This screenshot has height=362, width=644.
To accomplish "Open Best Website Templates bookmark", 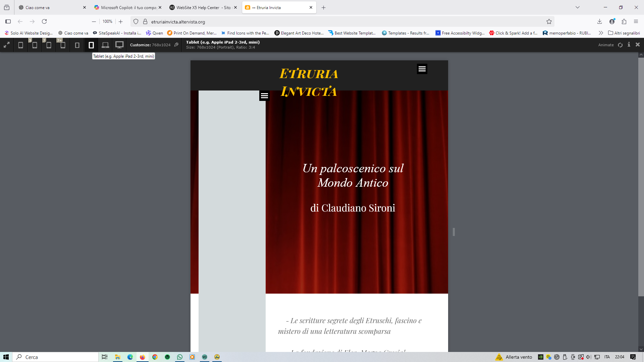I will tap(352, 33).
